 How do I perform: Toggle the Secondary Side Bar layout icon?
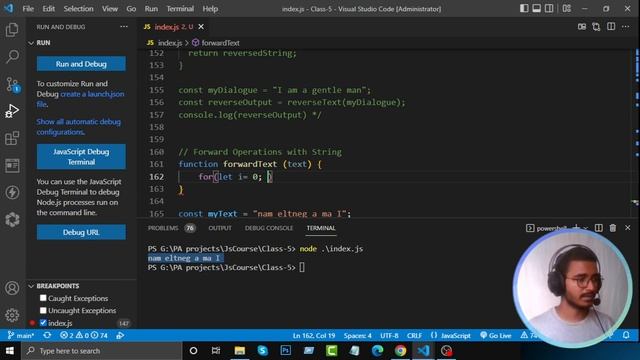549,9
